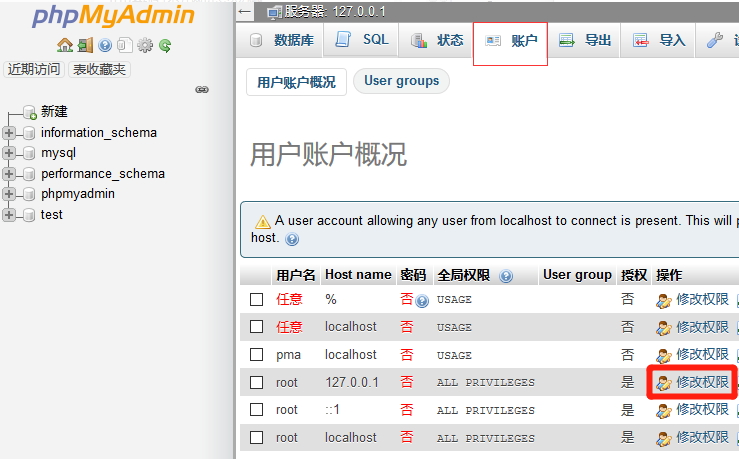Click the performance_schema database icon
Image resolution: width=739 pixels, height=459 pixels.
[29, 174]
